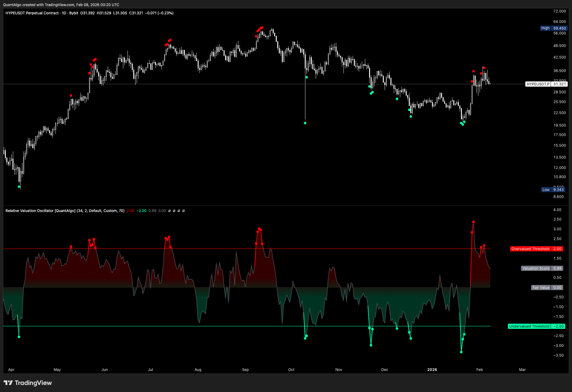Click the Jun label on the time axis

[105, 370]
